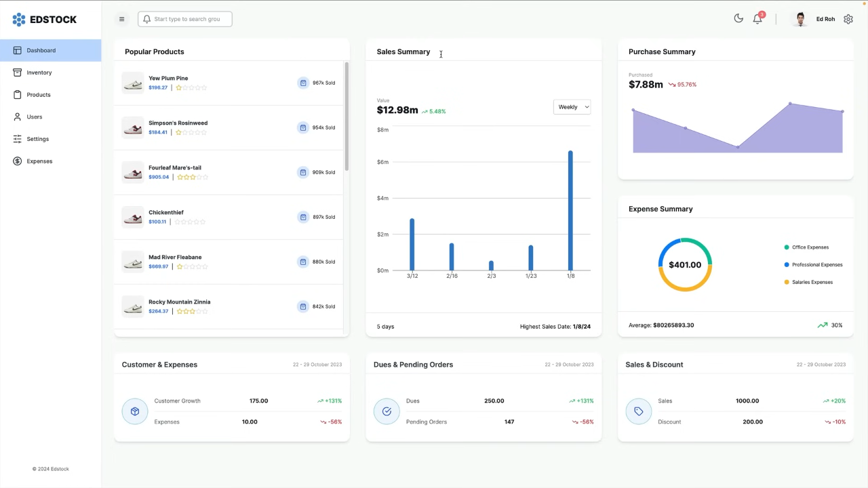The image size is (868, 488).
Task: Click the export icon beside Yew Plum Pine
Action: (x=302, y=83)
